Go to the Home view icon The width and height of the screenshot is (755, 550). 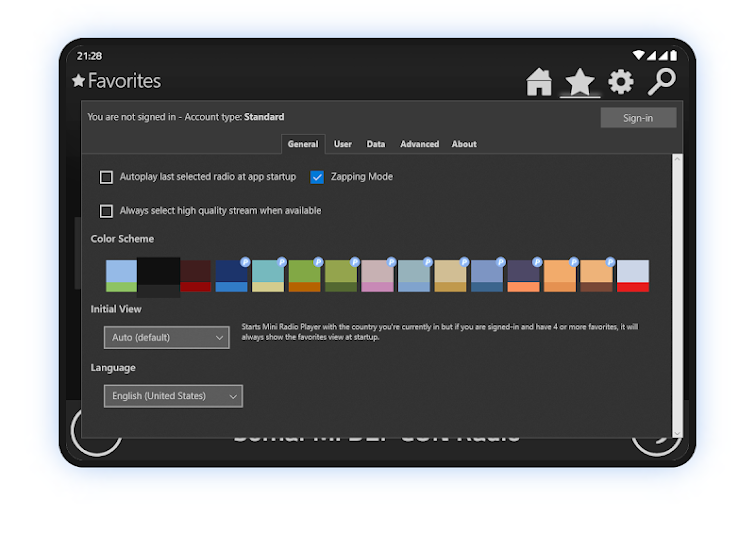(x=539, y=82)
